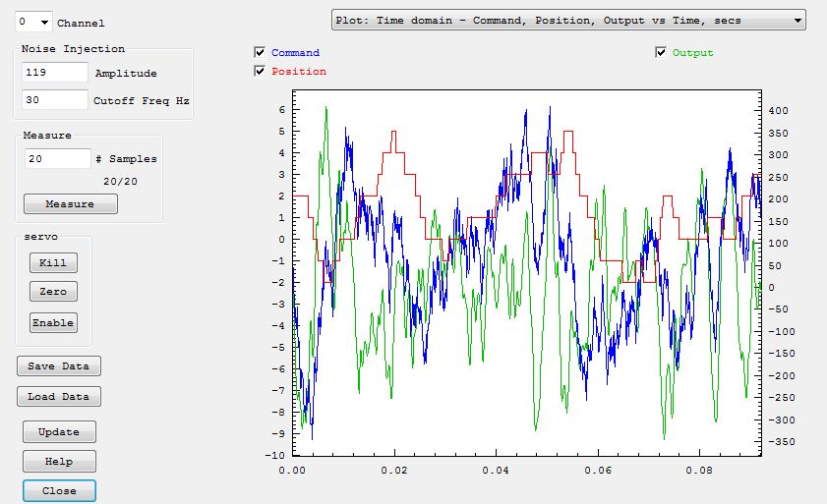Toggle the Position trace checkbox
This screenshot has width=827, height=504.
pos(260,71)
